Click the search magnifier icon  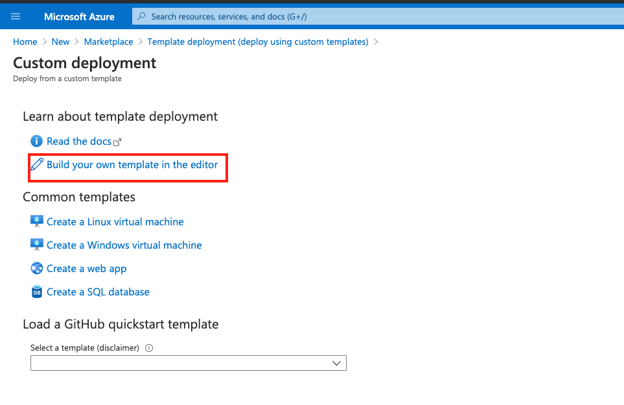[x=141, y=16]
